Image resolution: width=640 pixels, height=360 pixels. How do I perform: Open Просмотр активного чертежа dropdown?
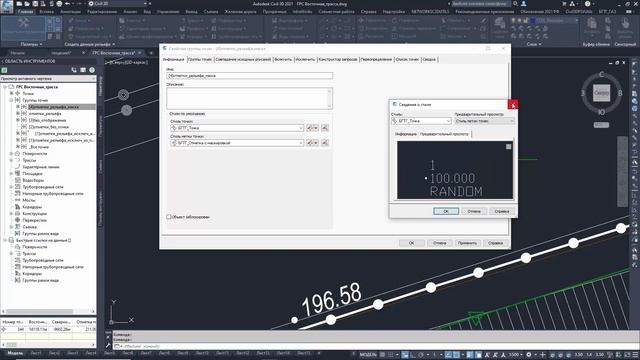coord(48,78)
